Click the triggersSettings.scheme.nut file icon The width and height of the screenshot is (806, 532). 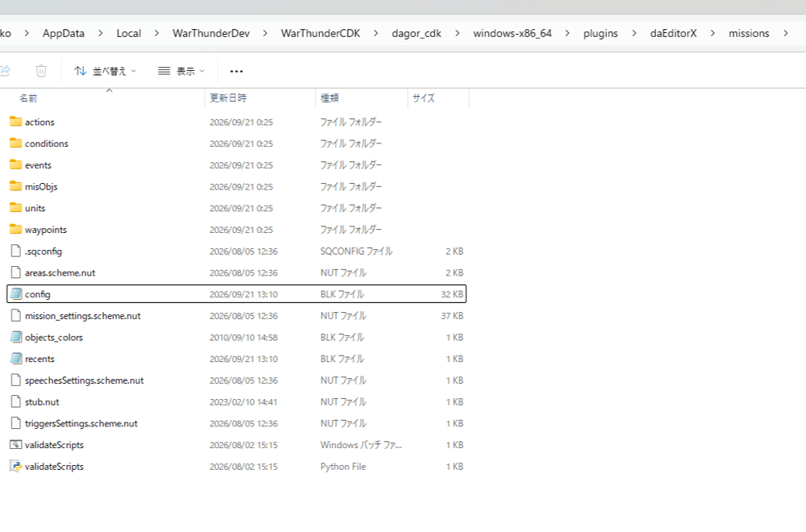16,423
